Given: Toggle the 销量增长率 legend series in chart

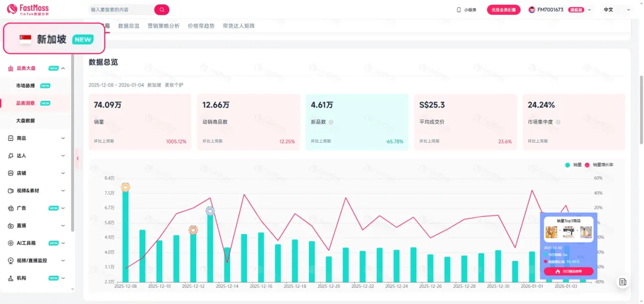Looking at the screenshot, I should pos(599,165).
